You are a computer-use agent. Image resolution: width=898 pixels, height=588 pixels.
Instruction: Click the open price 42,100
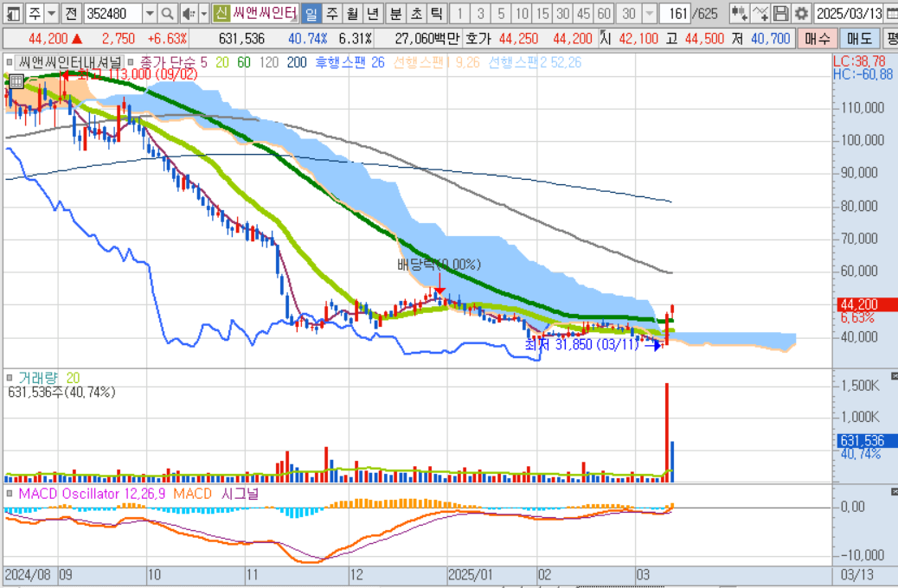638,39
